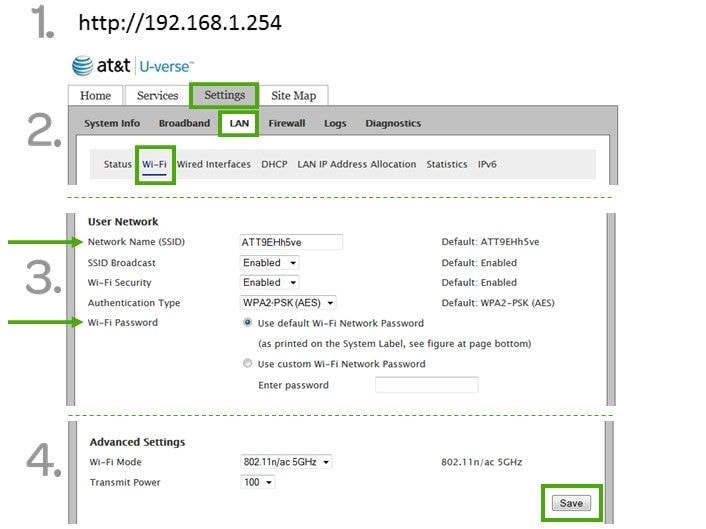The image size is (706, 529).
Task: Open the Firewall section
Action: click(x=287, y=124)
